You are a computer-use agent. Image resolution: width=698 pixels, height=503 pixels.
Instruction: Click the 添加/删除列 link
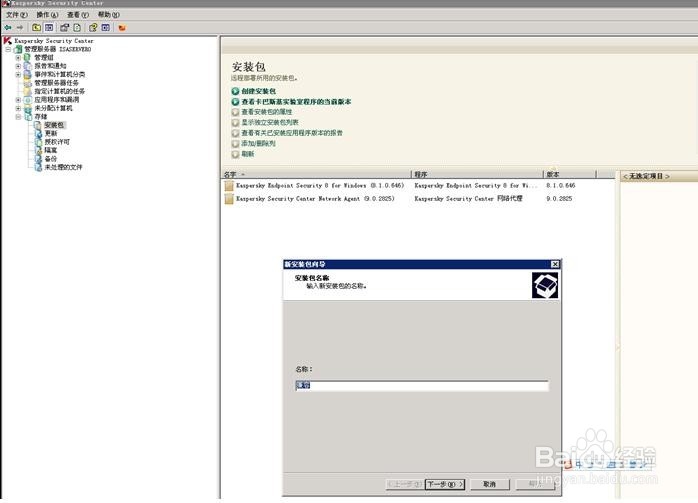[258, 143]
